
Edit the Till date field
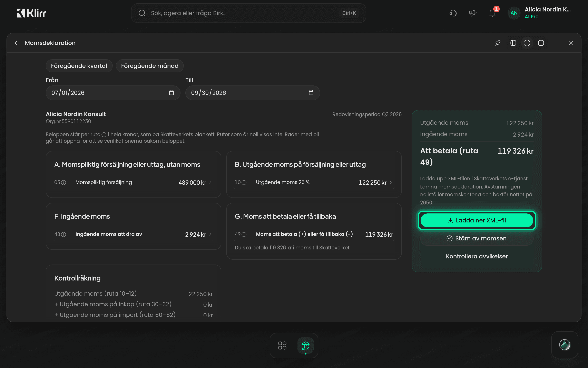(252, 92)
